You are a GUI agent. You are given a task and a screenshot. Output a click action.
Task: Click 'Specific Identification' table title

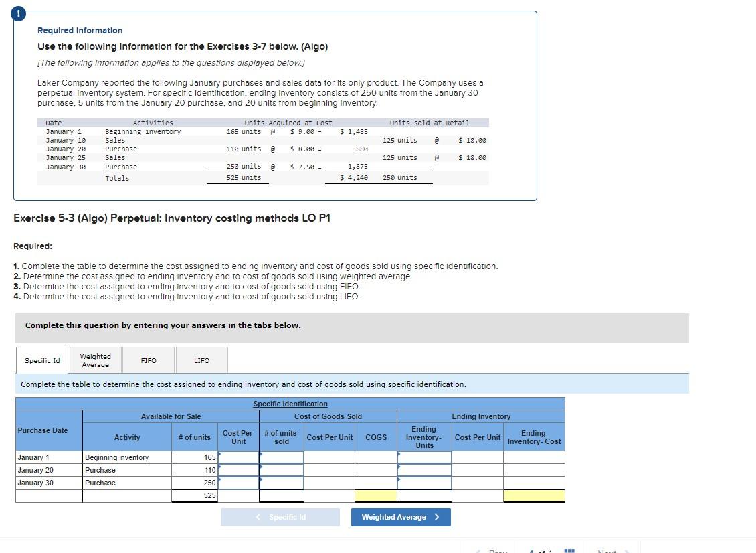(x=290, y=404)
